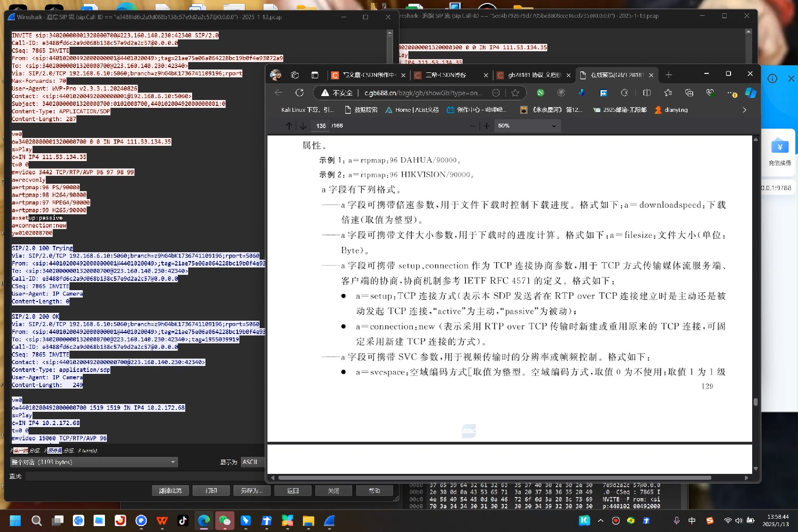The image size is (798, 532).
Task: Open the Kali Linux 下载 bookmark
Action: coord(307,110)
